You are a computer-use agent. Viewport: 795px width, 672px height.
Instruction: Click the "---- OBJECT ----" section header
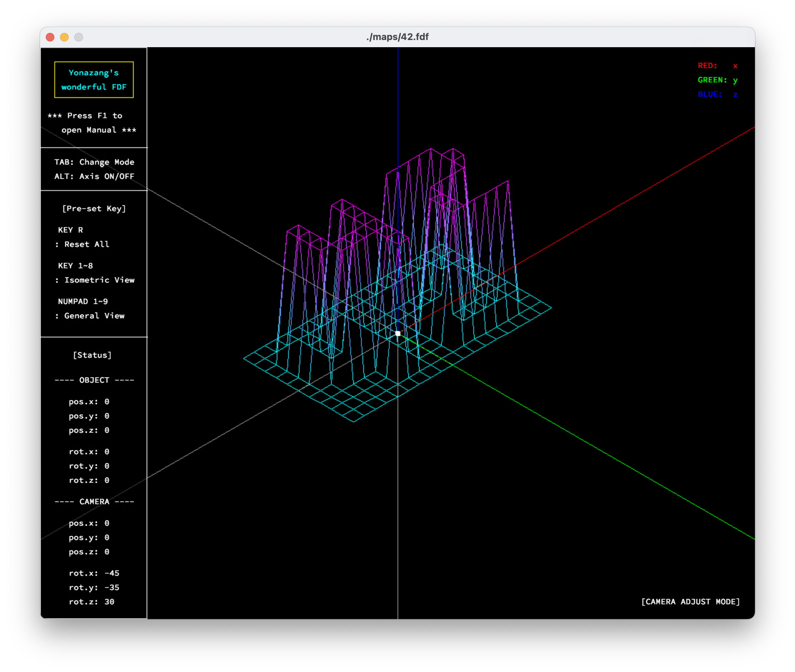tap(94, 380)
